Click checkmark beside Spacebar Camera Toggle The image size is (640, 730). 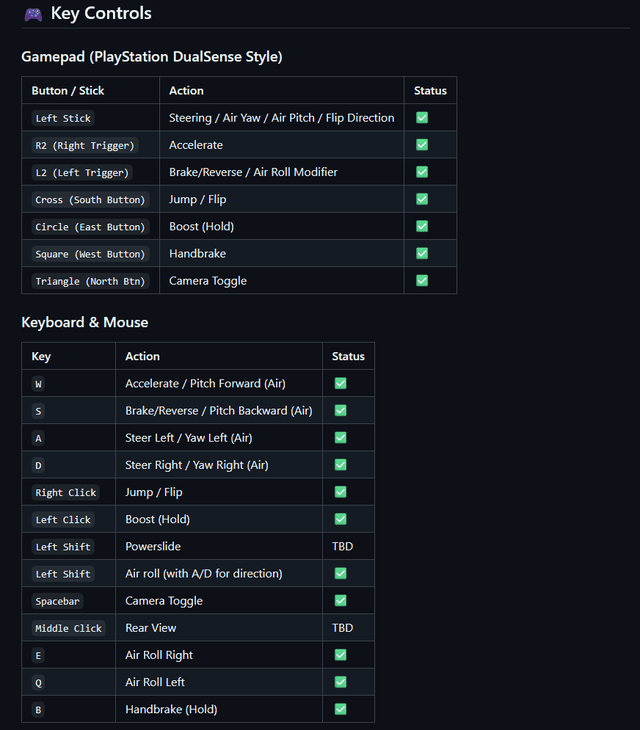(x=340, y=601)
